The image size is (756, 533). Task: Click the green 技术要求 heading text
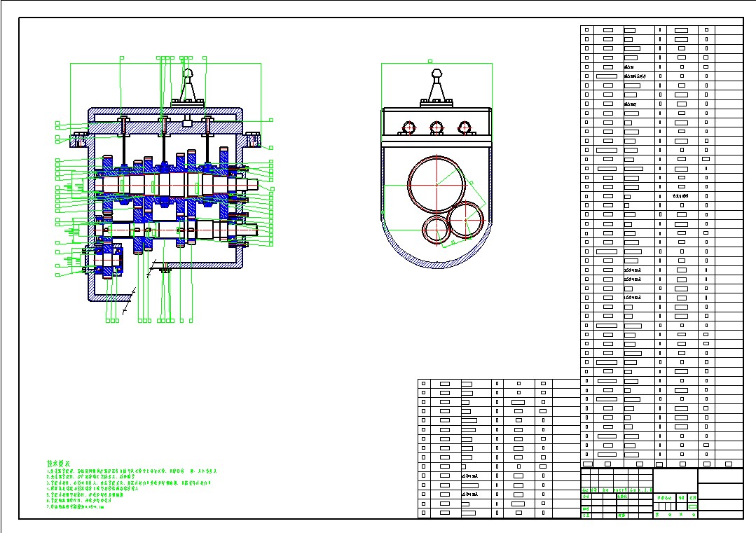tap(60, 464)
